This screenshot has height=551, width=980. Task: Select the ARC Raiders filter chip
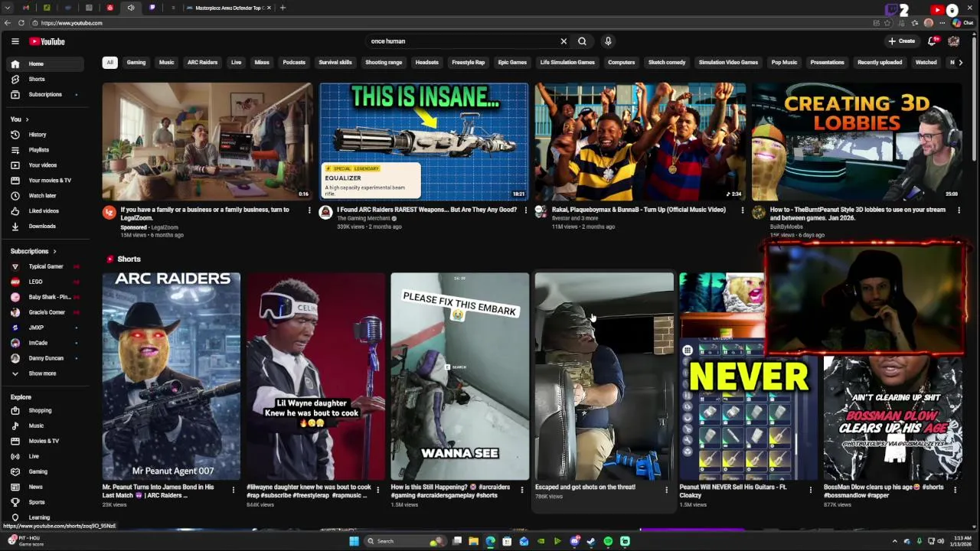203,62
